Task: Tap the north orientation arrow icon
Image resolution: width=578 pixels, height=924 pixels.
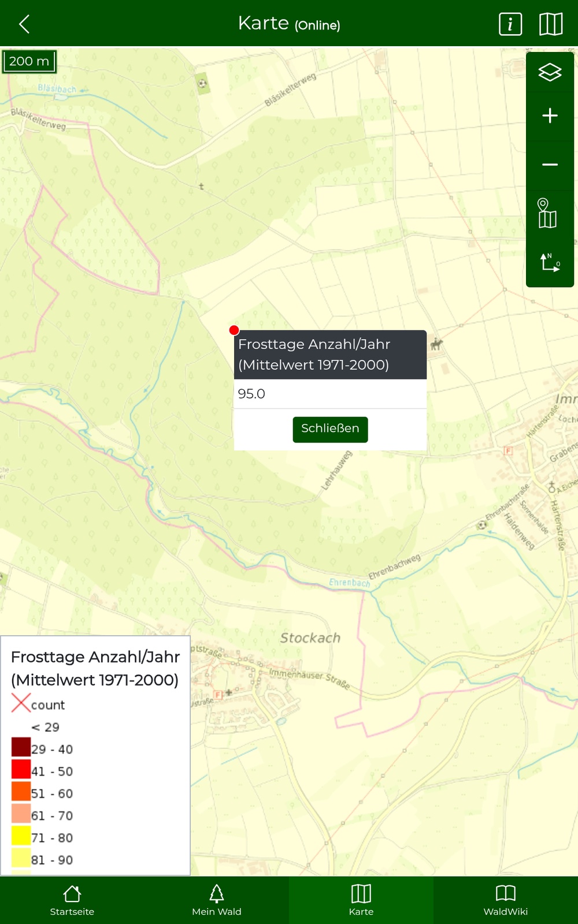Action: click(550, 262)
